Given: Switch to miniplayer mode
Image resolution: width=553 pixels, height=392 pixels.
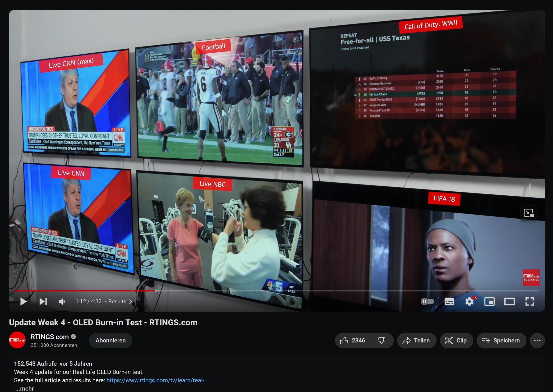Looking at the screenshot, I should 489,301.
